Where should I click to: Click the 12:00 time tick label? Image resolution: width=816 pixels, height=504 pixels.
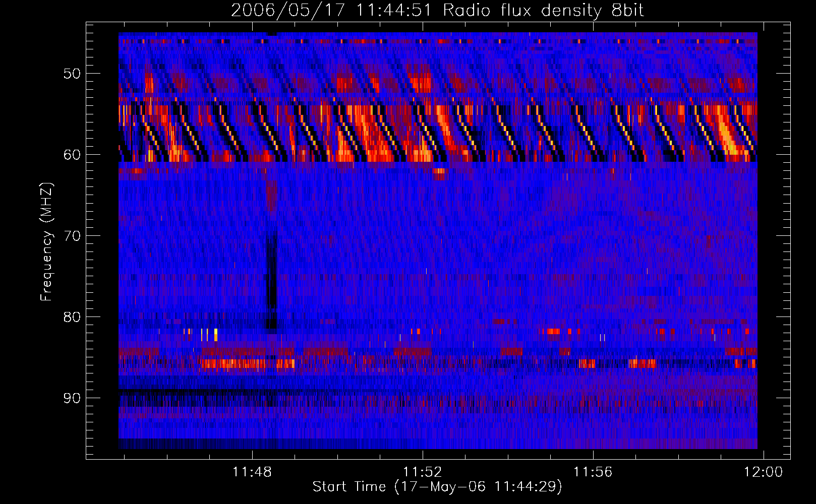click(764, 472)
